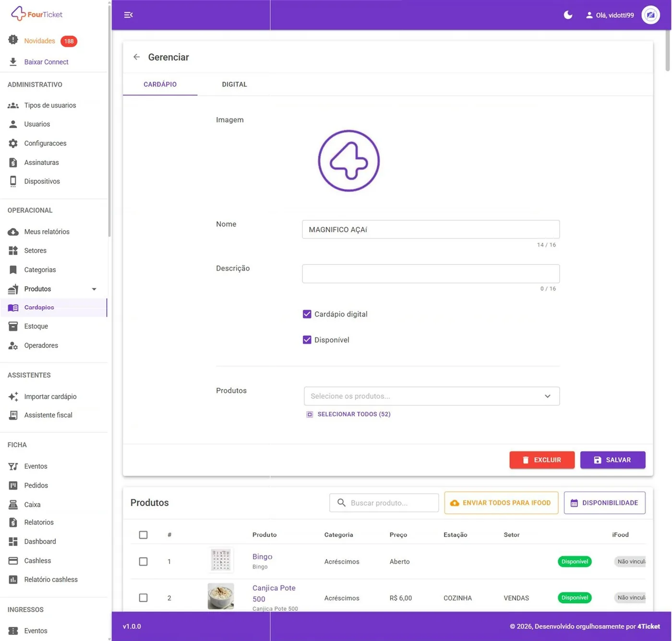The height and width of the screenshot is (641, 672).
Task: Switch to dark mode with moon icon
Action: (568, 15)
